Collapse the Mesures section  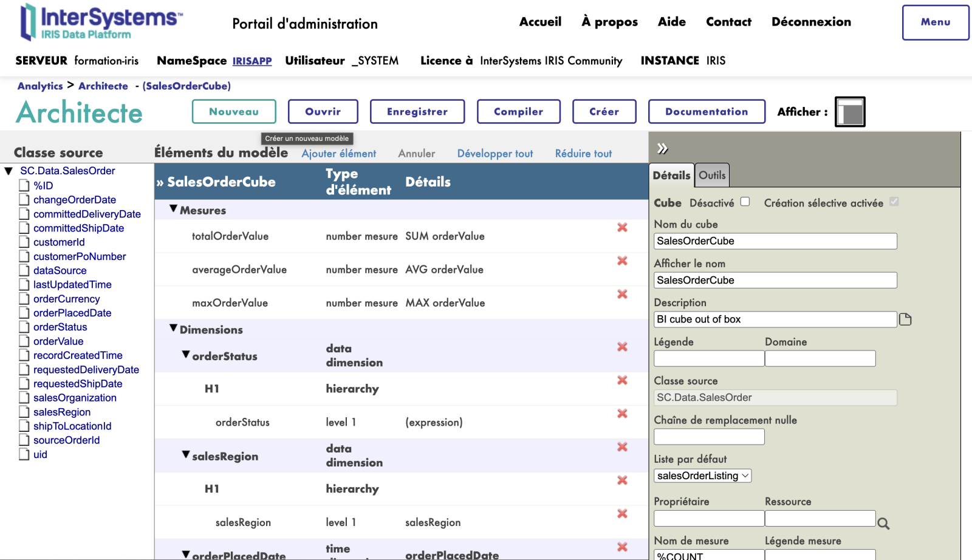(174, 210)
